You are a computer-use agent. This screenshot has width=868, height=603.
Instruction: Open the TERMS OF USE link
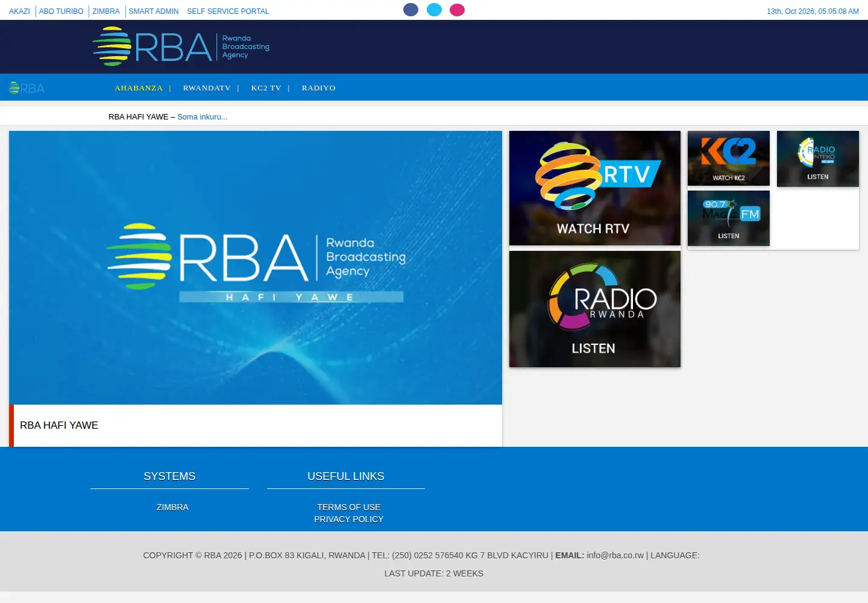(349, 507)
